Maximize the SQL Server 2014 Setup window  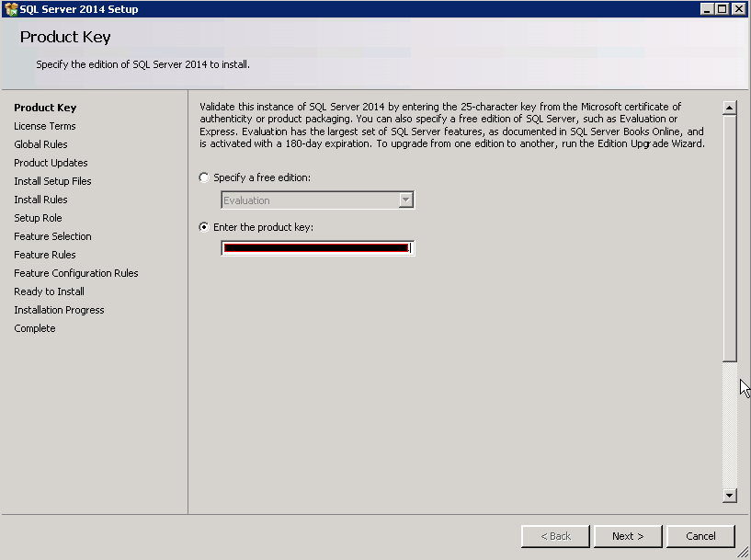tap(723, 9)
